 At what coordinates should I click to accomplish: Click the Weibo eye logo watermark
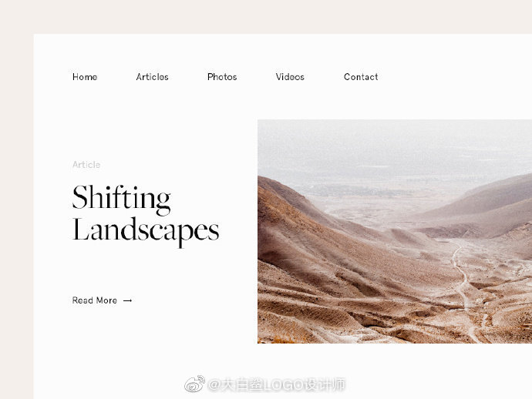[x=194, y=384]
